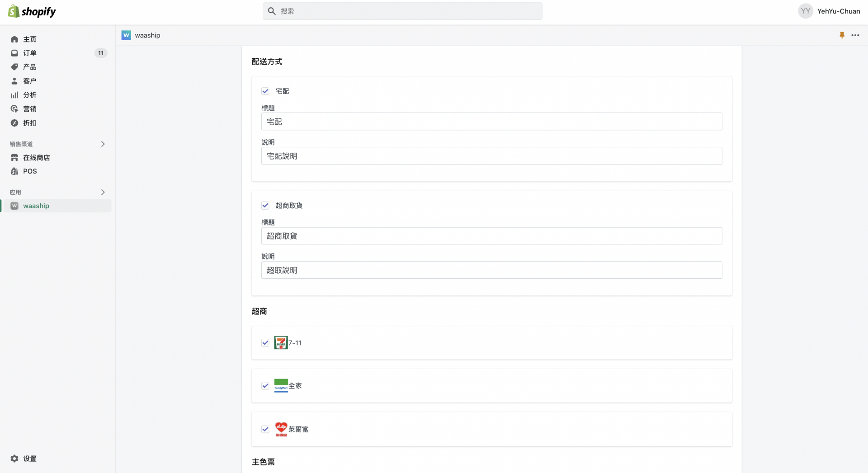The image size is (868, 473).
Task: Open the more options menu for waaship
Action: point(856,35)
